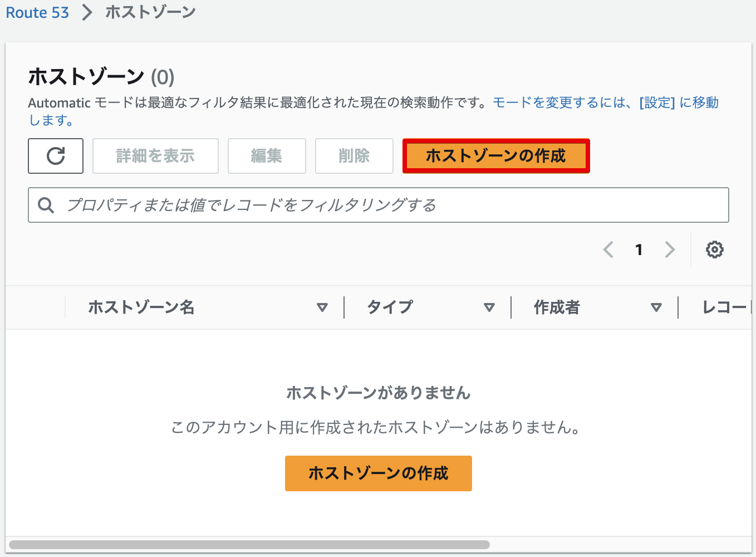The image size is (756, 557).
Task: Go to the next page using the right chevron
Action: pos(670,250)
